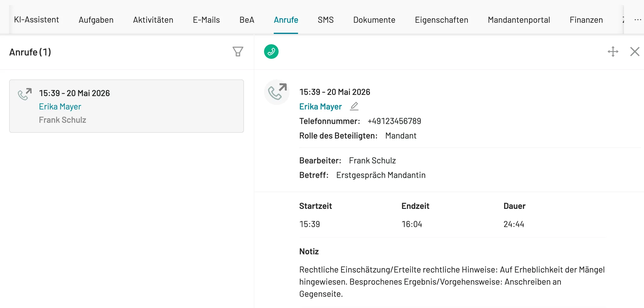644x308 pixels.
Task: Click the Dauer value 24:44
Action: (x=514, y=224)
